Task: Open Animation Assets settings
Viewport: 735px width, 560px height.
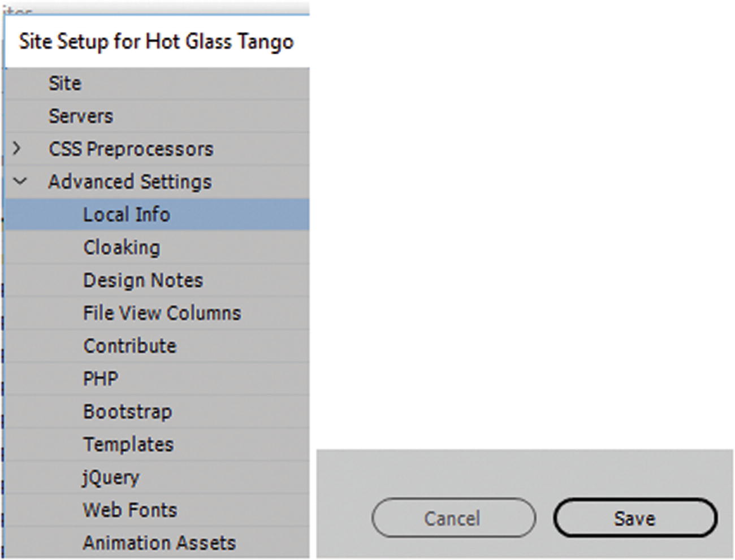Action: point(159,543)
